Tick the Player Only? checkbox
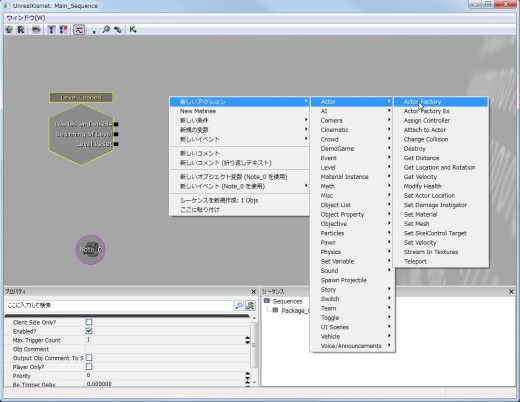This screenshot has height=402, width=520. coord(89,367)
